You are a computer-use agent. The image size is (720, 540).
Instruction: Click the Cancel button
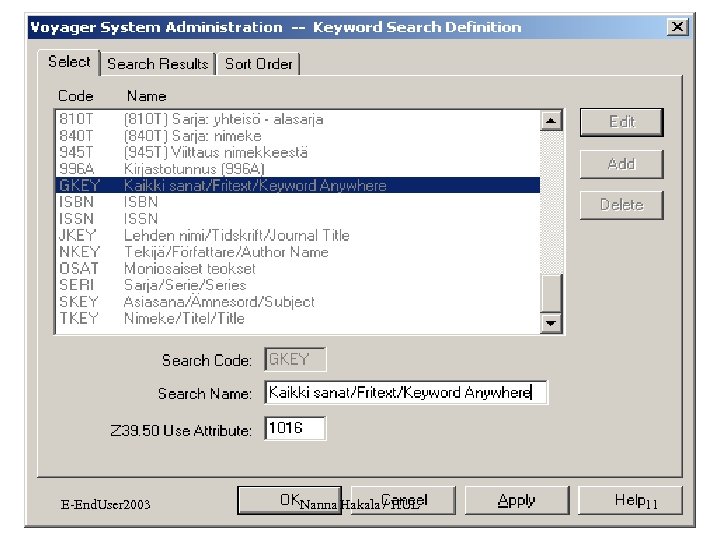pos(404,500)
